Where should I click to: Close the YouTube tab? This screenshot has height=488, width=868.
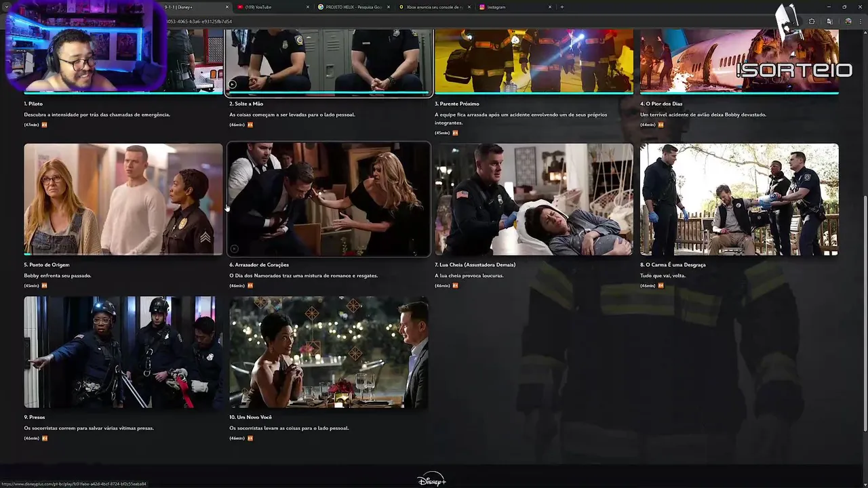(308, 7)
